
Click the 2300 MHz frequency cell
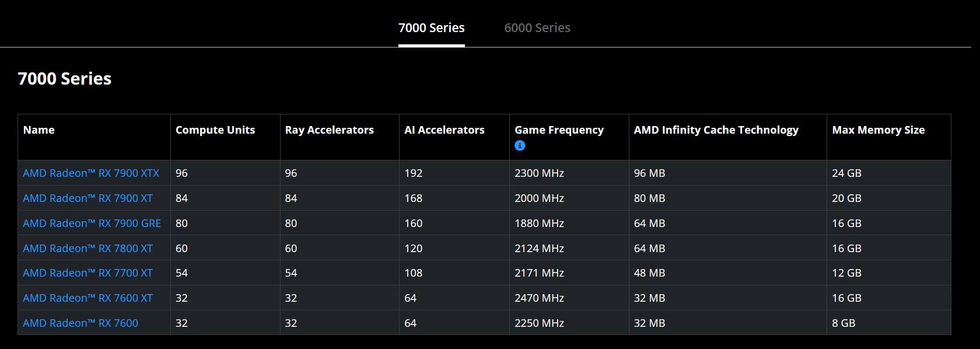coord(539,173)
